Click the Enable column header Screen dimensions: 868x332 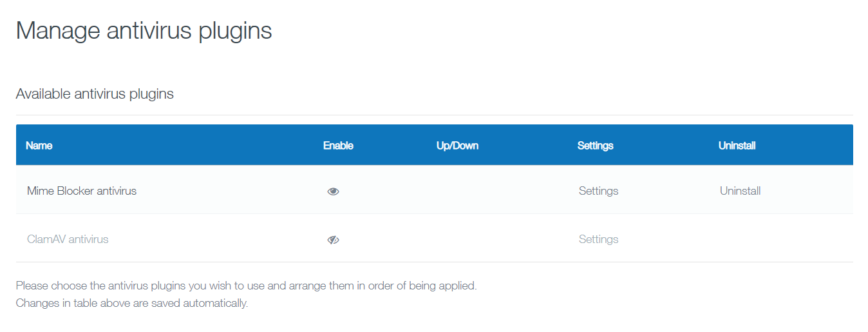tap(338, 146)
